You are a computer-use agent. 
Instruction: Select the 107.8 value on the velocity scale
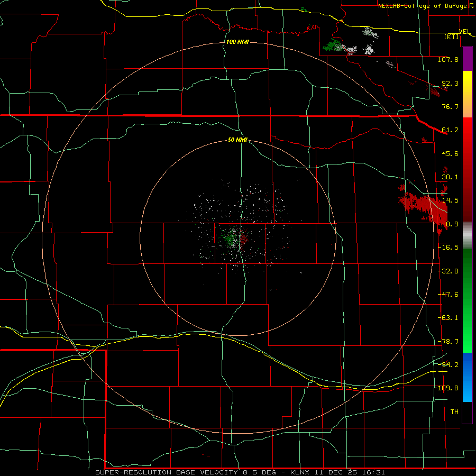click(x=448, y=59)
